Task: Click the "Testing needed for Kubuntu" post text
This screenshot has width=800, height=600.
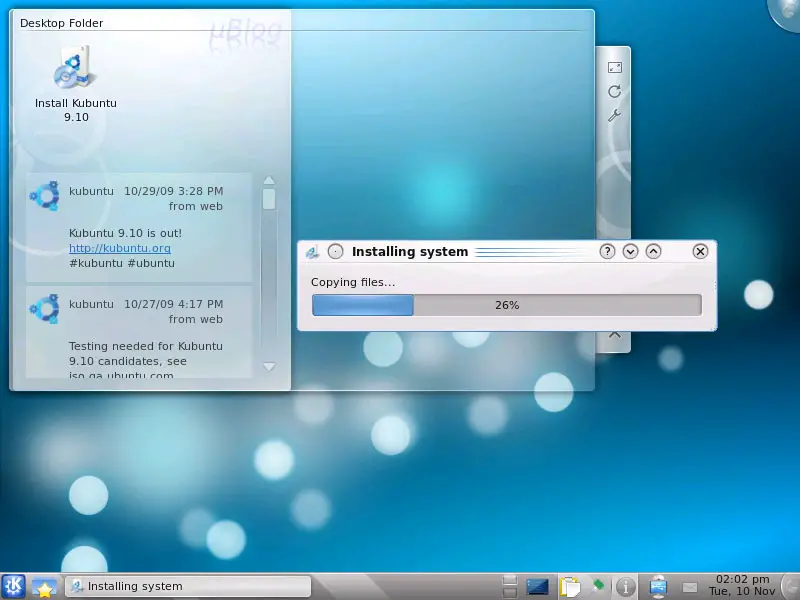Action: click(x=145, y=346)
